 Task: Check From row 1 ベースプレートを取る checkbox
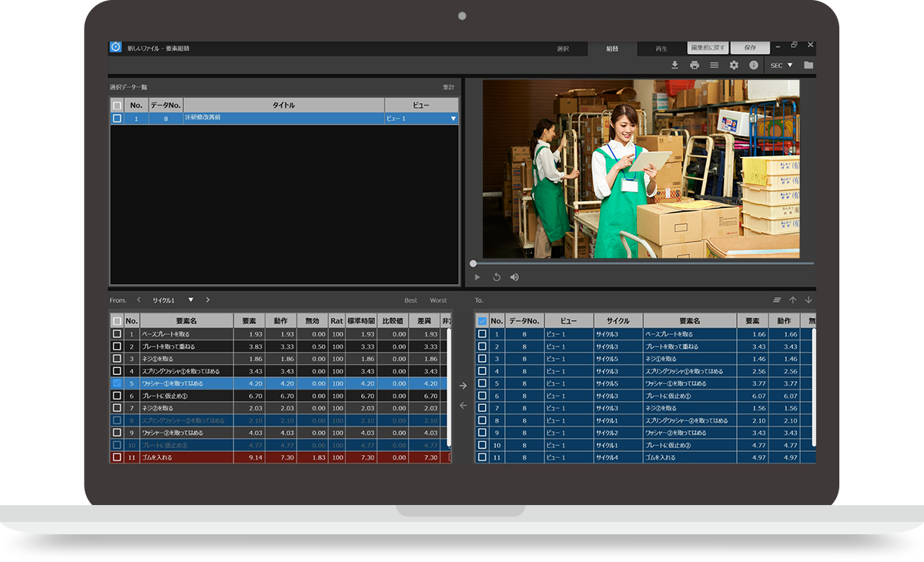click(117, 334)
